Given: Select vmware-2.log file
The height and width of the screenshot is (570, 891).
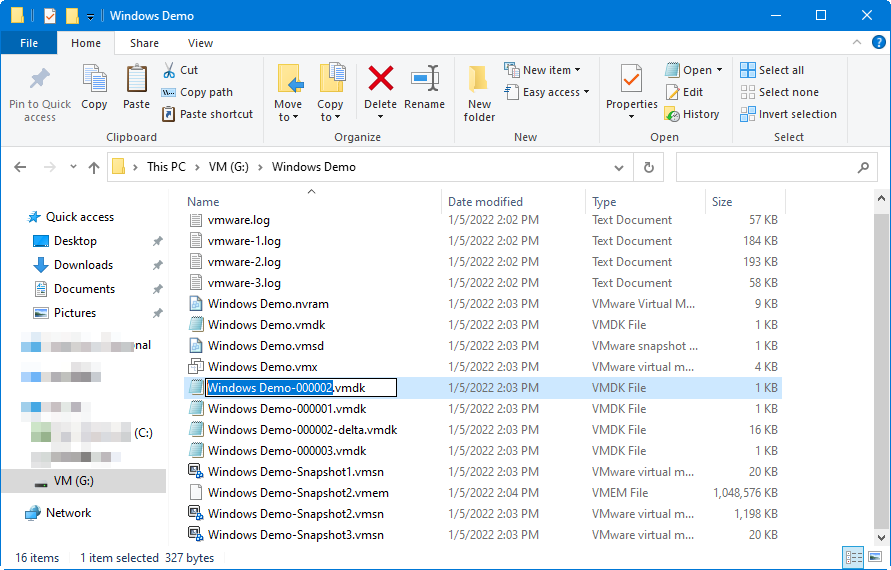Looking at the screenshot, I should pyautogui.click(x=244, y=262).
